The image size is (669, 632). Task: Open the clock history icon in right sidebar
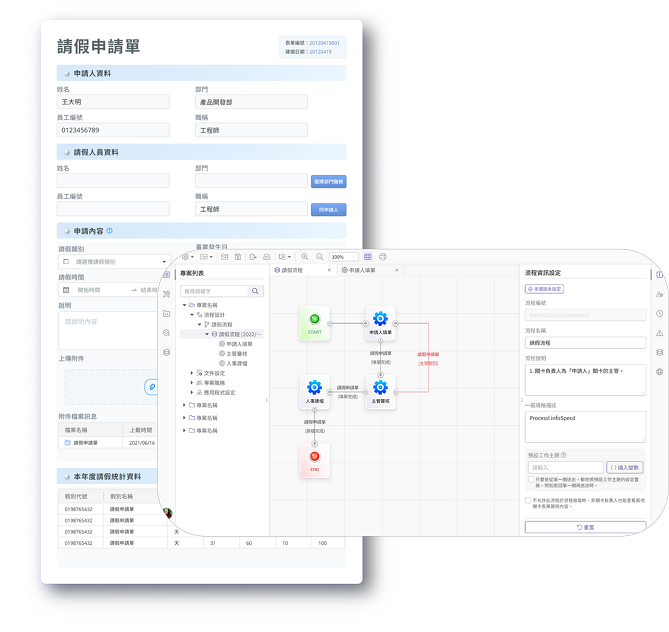pyautogui.click(x=659, y=313)
